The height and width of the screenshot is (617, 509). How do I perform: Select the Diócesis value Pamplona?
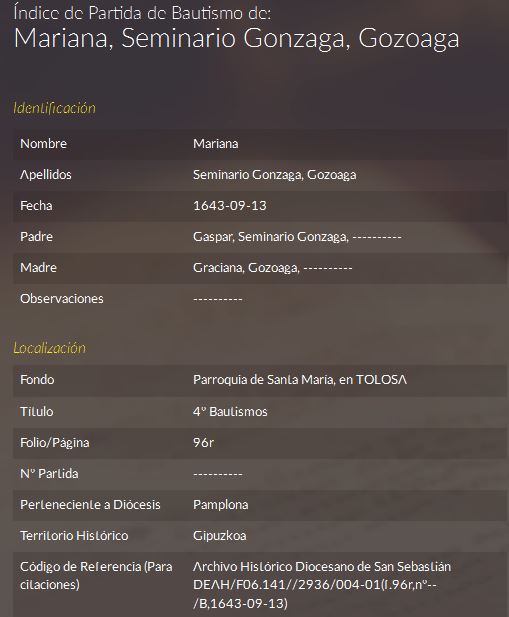(x=221, y=505)
